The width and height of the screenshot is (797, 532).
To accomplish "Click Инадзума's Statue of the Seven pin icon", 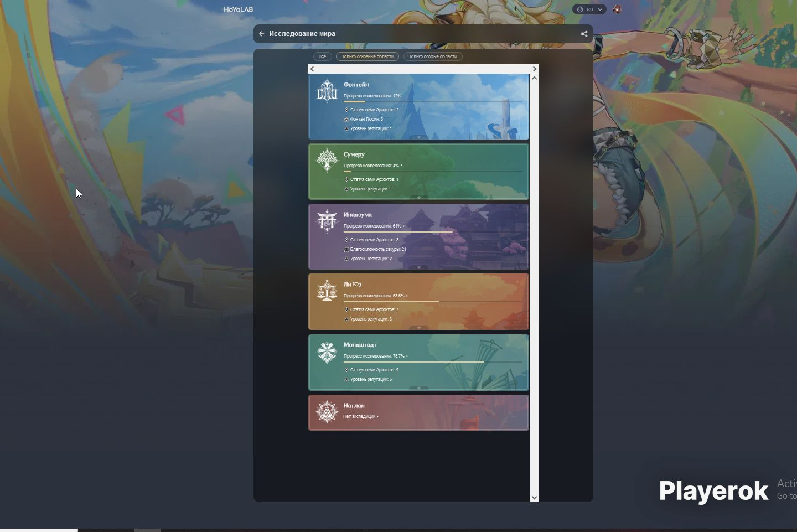I will click(x=346, y=240).
